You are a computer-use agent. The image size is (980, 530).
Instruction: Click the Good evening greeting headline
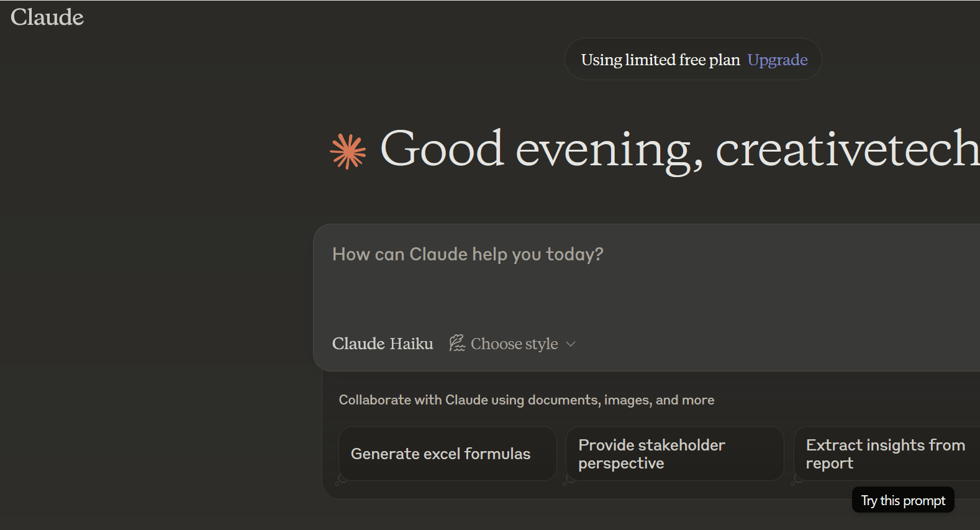pos(540,149)
